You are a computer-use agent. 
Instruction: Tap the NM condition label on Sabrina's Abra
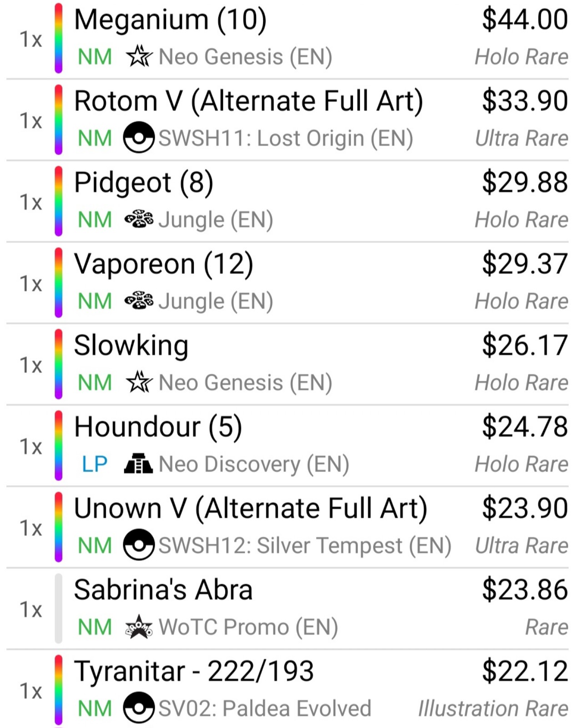(x=95, y=627)
